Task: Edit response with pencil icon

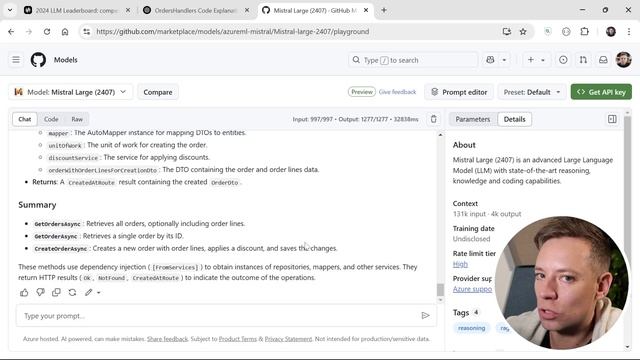Action: 89,292
